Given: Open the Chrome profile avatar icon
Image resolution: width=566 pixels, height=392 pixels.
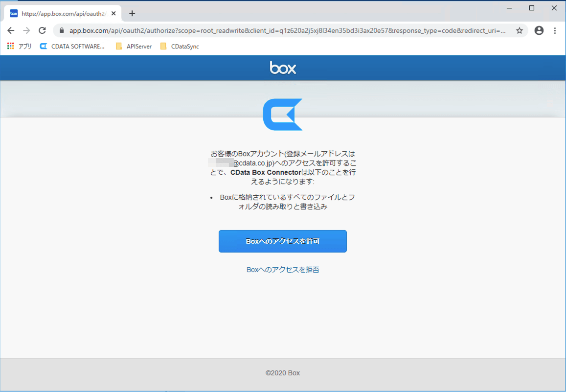Looking at the screenshot, I should click(x=539, y=31).
